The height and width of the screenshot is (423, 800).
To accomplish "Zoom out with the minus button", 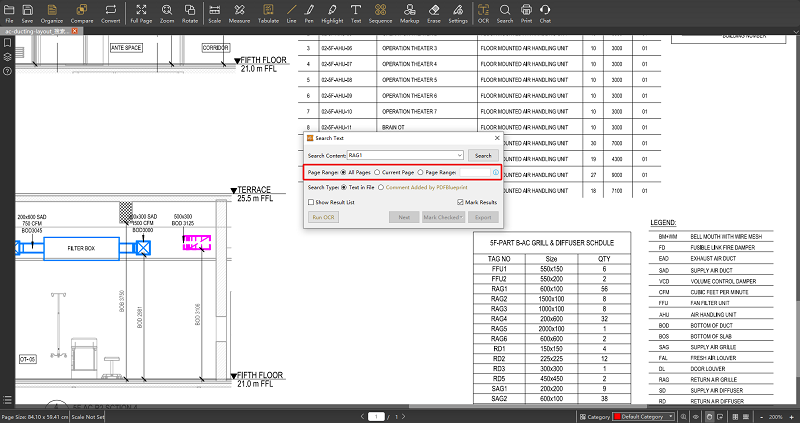I will 762,417.
